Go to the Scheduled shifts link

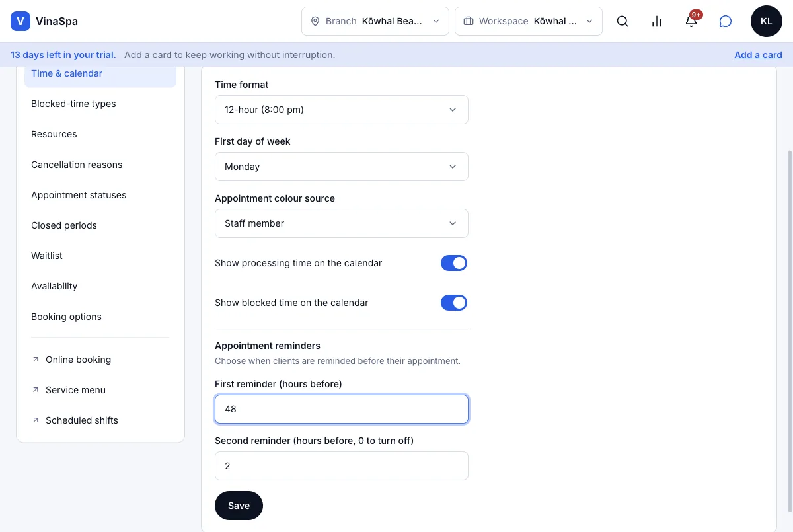pos(100,420)
